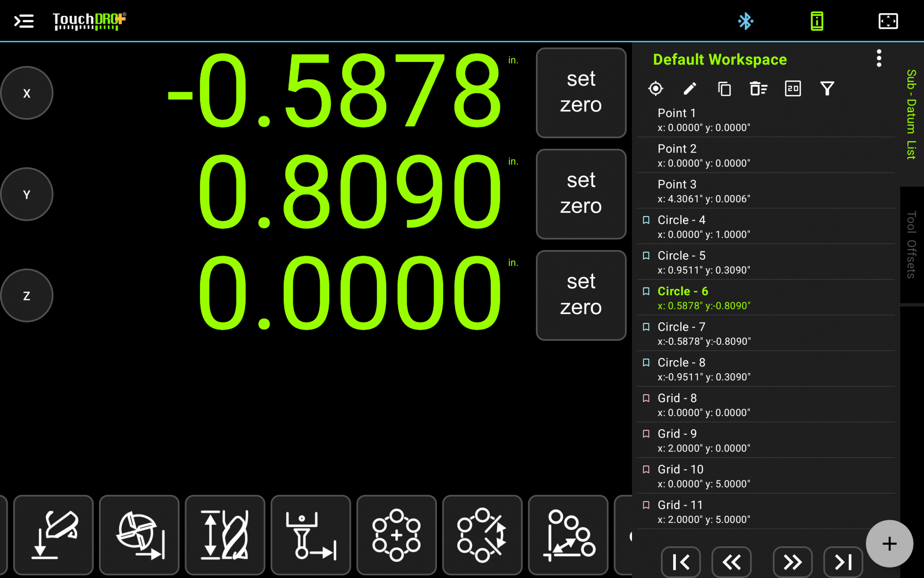924x578 pixels.
Task: Toggle bookmark icon beside Circle - 5
Action: point(646,255)
